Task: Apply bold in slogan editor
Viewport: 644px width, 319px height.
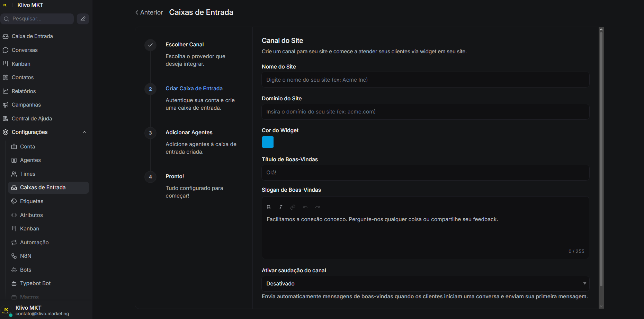Action: tap(269, 207)
